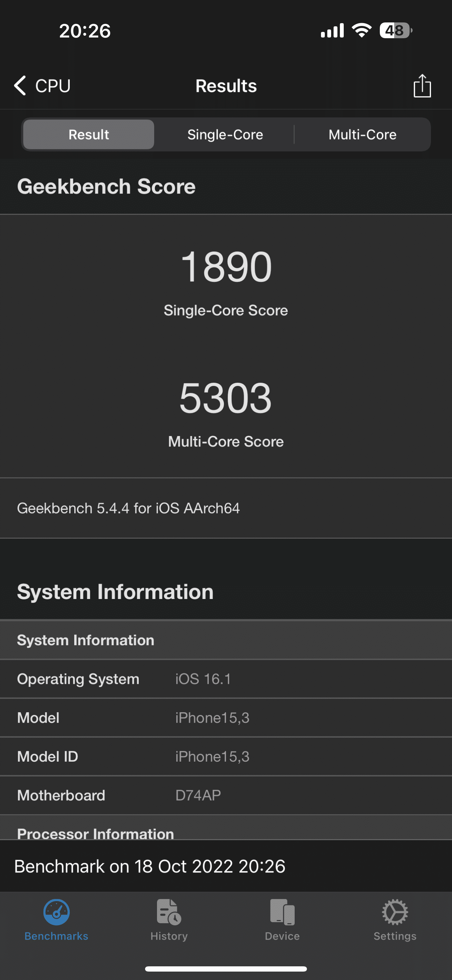Tap the share icon in header
The width and height of the screenshot is (452, 980).
422,86
